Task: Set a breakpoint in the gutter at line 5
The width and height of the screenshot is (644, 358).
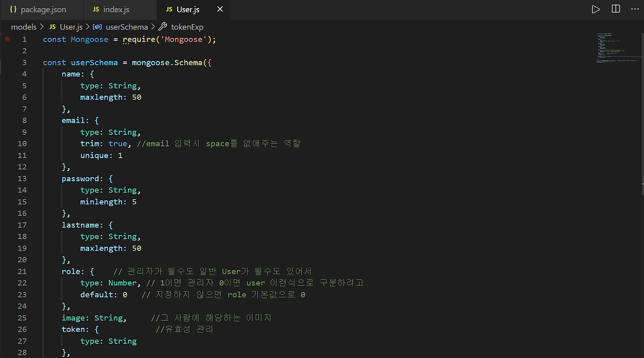Action: pyautogui.click(x=7, y=86)
